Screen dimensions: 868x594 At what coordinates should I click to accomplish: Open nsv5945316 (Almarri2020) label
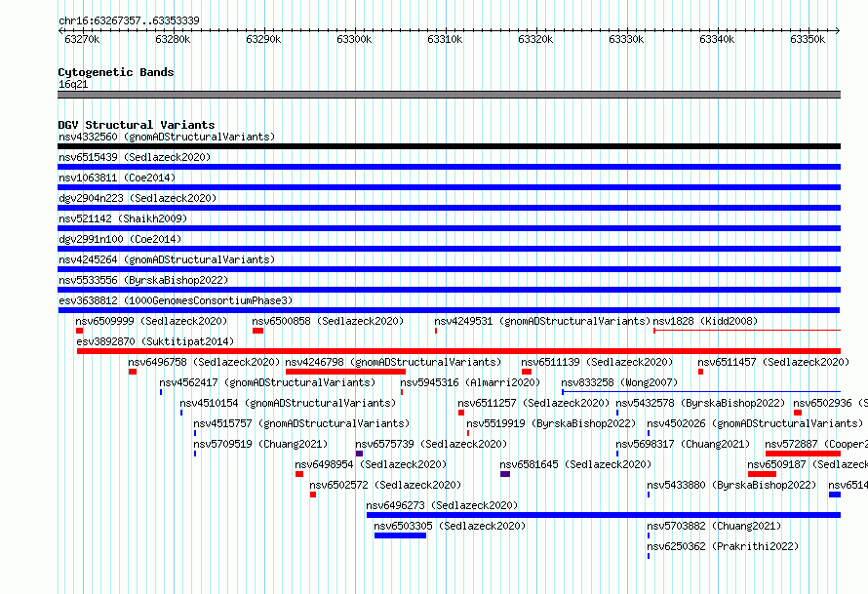[470, 382]
